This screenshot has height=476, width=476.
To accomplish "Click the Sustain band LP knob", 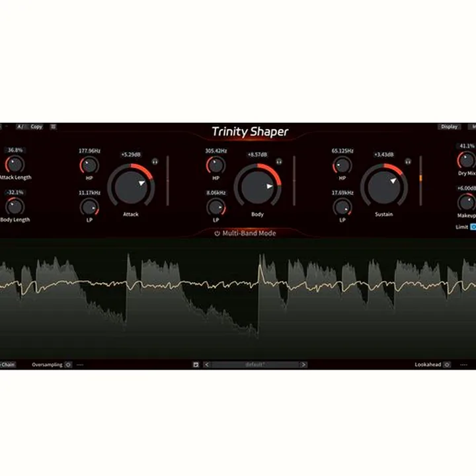I will click(342, 208).
